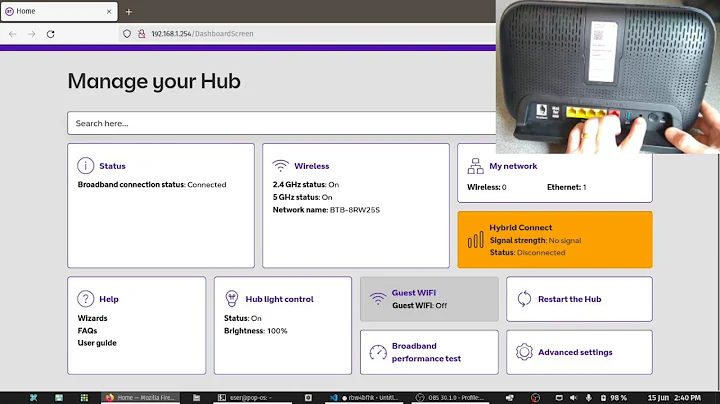The width and height of the screenshot is (720, 404).
Task: Click the 5 GHz status line
Action: click(303, 197)
